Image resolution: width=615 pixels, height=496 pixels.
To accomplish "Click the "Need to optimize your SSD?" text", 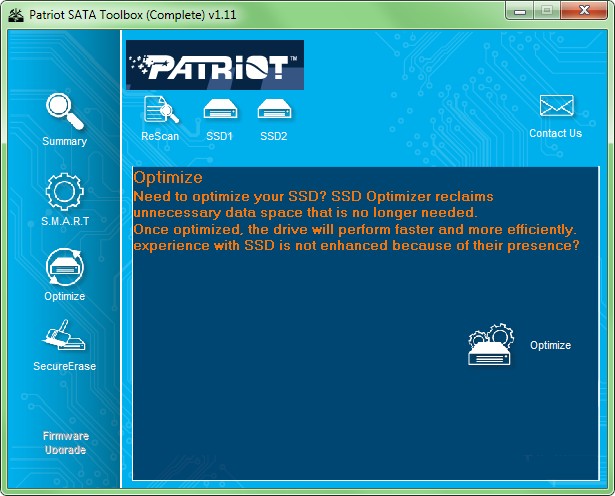I will (230, 196).
